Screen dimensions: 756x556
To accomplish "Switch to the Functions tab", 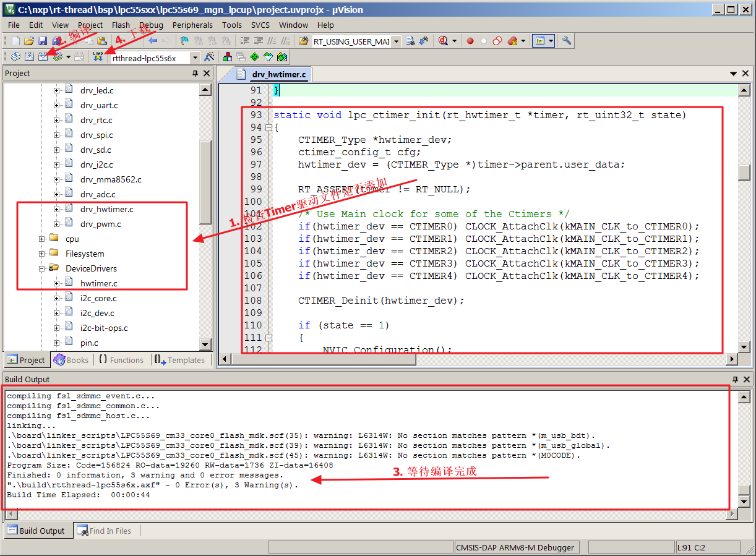I will [x=121, y=360].
